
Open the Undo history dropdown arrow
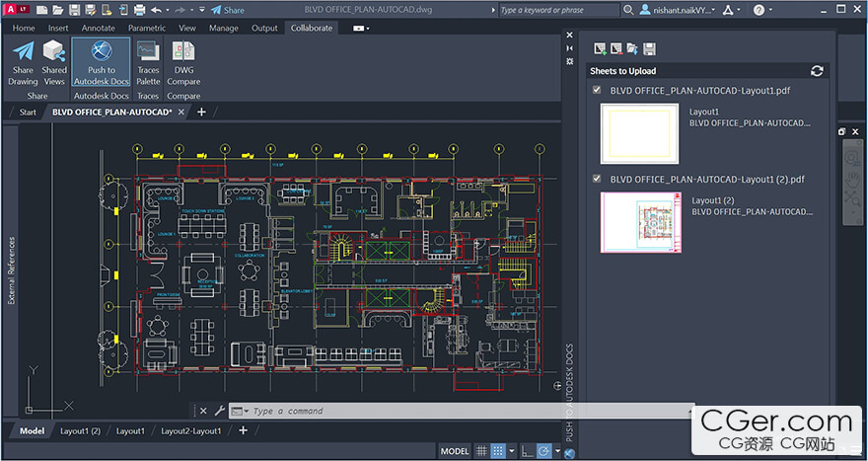pos(168,10)
